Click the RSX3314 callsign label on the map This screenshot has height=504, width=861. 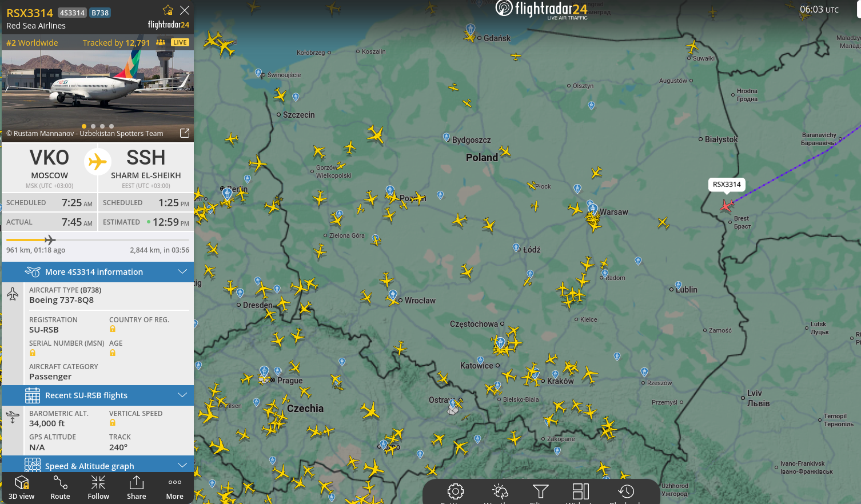click(x=727, y=185)
